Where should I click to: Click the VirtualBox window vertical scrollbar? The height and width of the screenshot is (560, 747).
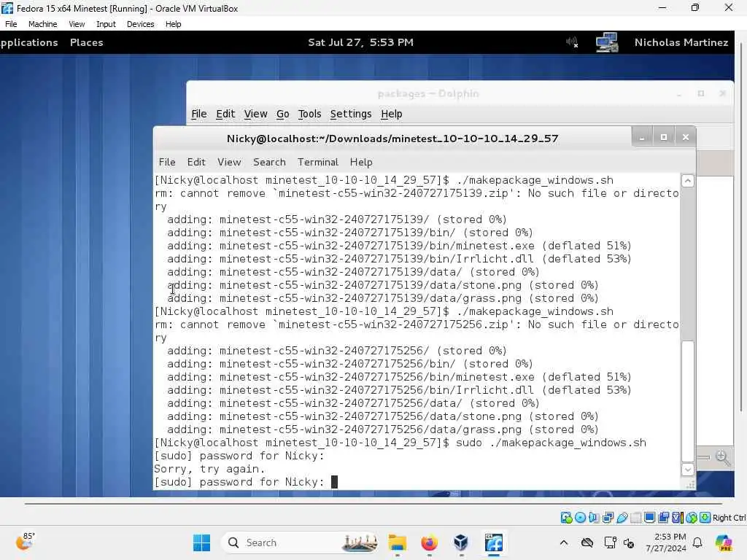(741, 227)
